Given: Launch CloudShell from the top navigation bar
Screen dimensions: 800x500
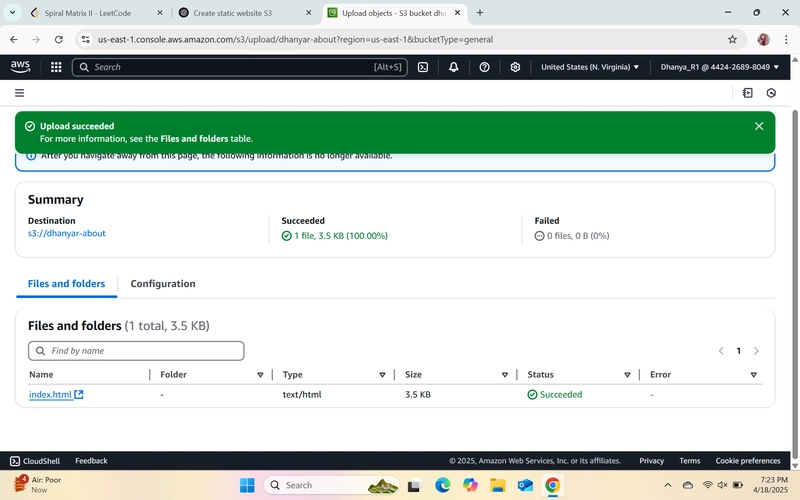Looking at the screenshot, I should (x=423, y=67).
